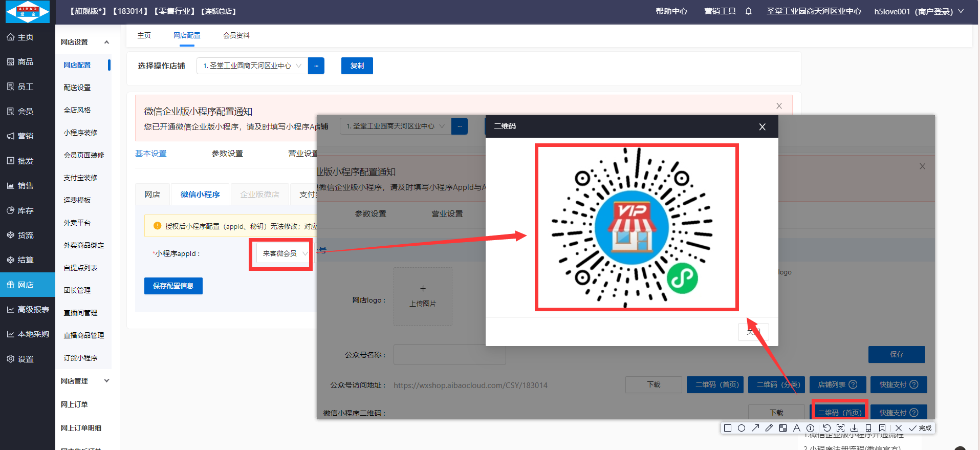Click the 保存配置信息 button
Screen dimensions: 980x450
173,286
